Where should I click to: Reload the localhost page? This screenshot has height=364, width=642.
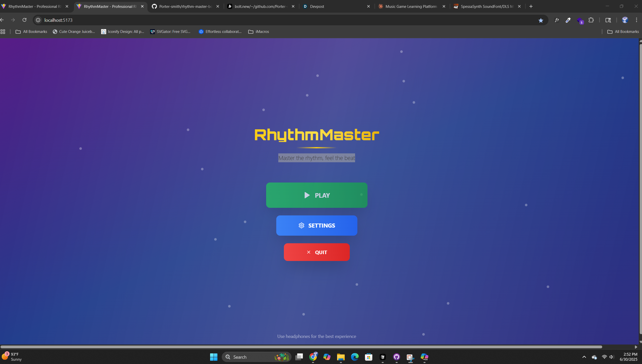click(x=25, y=20)
